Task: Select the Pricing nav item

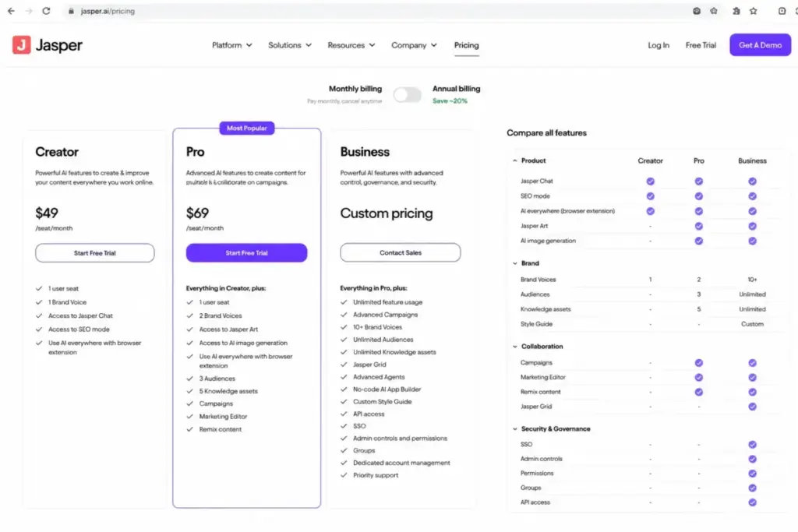Action: click(x=466, y=44)
